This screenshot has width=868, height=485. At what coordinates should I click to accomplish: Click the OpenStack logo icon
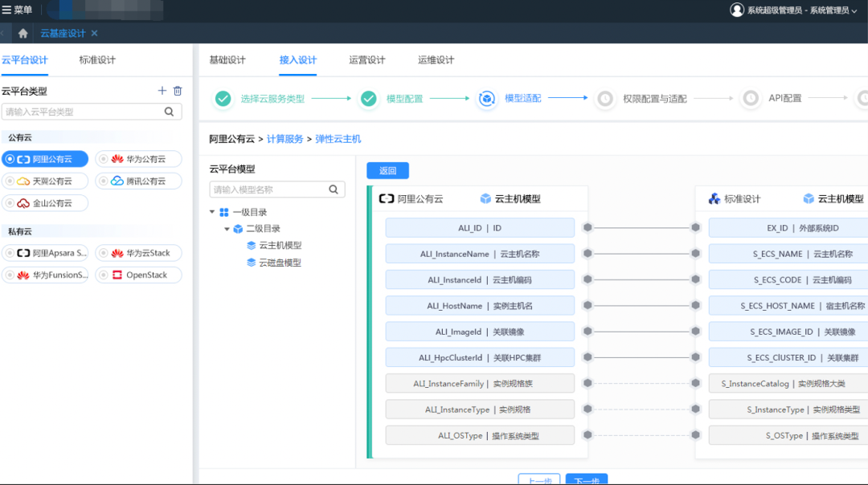[x=117, y=275]
